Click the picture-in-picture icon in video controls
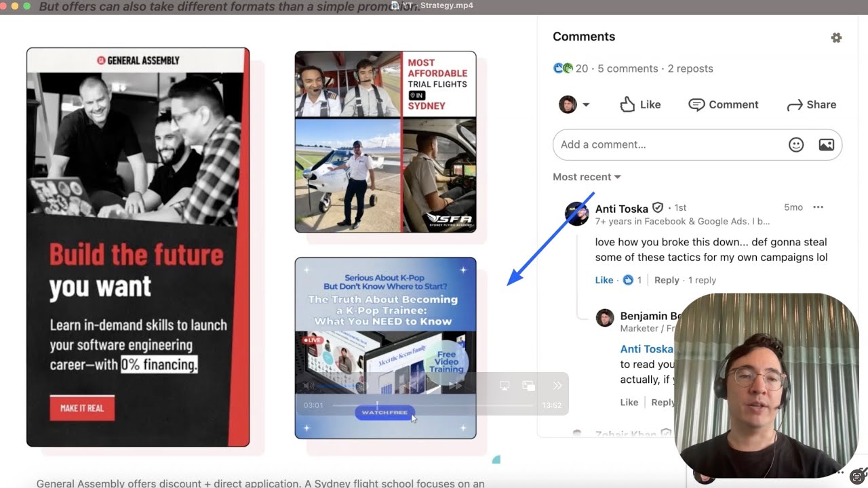Viewport: 868px width, 488px height. [529, 386]
